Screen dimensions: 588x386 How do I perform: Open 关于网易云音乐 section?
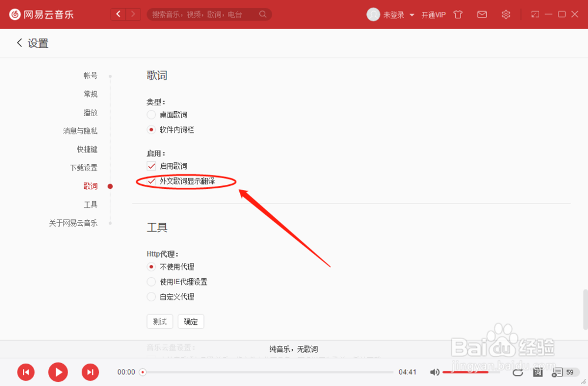(x=73, y=223)
